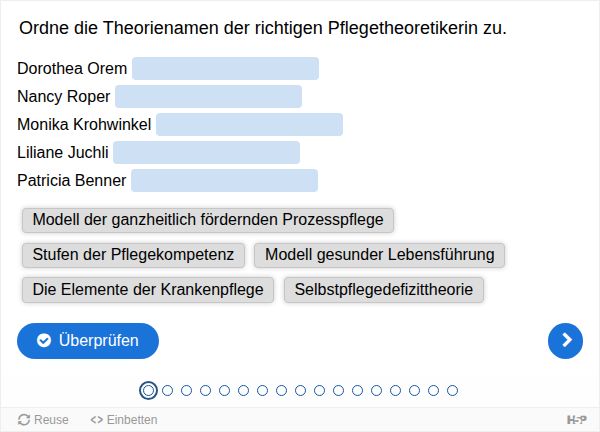
Task: Jump to the second progress dot
Action: click(x=168, y=390)
